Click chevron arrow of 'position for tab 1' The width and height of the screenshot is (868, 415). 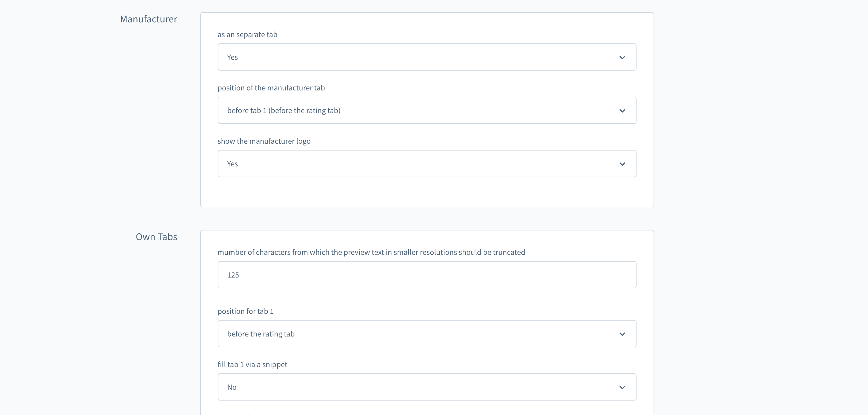tap(622, 334)
